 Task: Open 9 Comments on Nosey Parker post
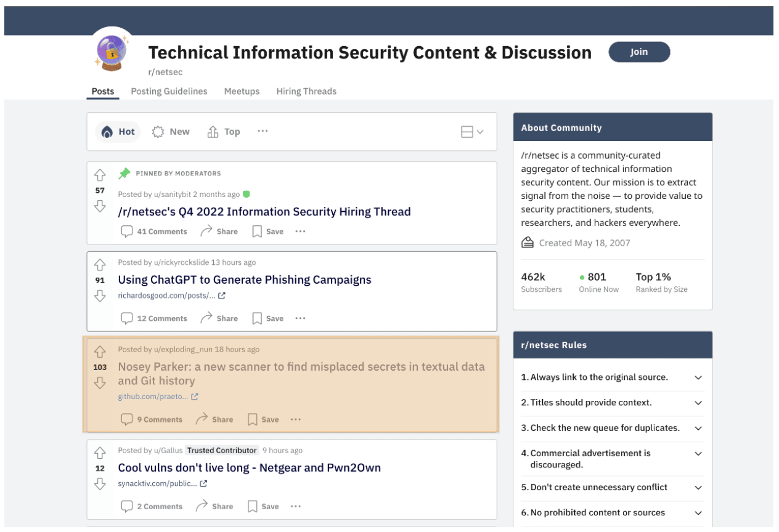(152, 419)
